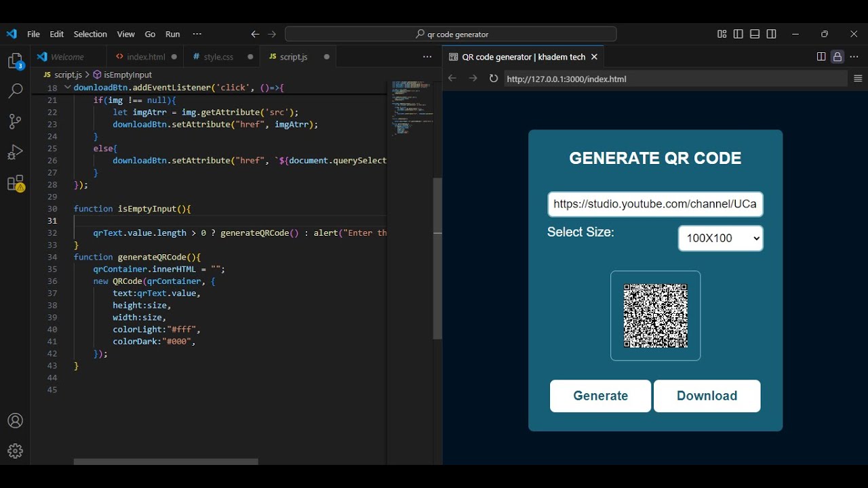The image size is (868, 488).
Task: Click the Generate button
Action: point(600,396)
